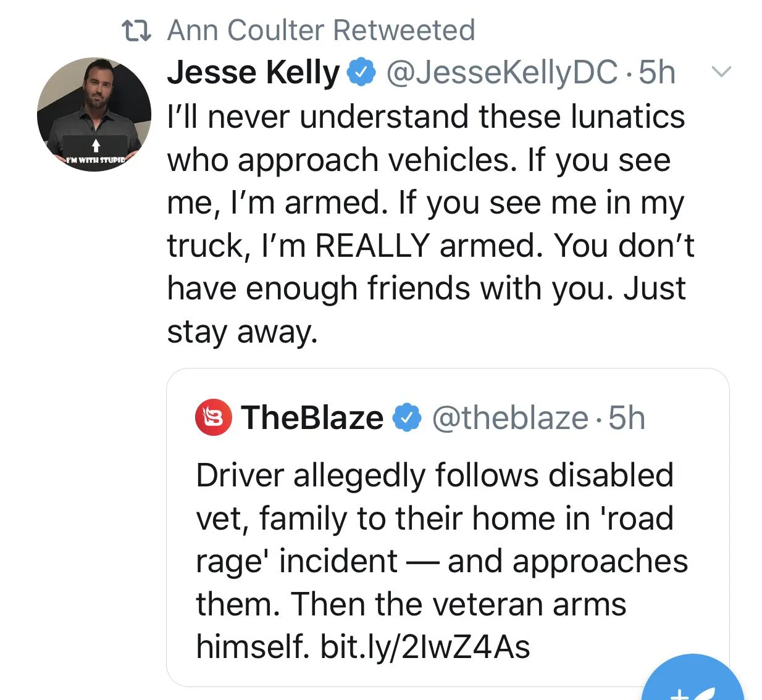Screen dimensions: 762x700
Task: Click the 5h timestamp on TheBlaze's quoted tweet
Action: click(627, 418)
